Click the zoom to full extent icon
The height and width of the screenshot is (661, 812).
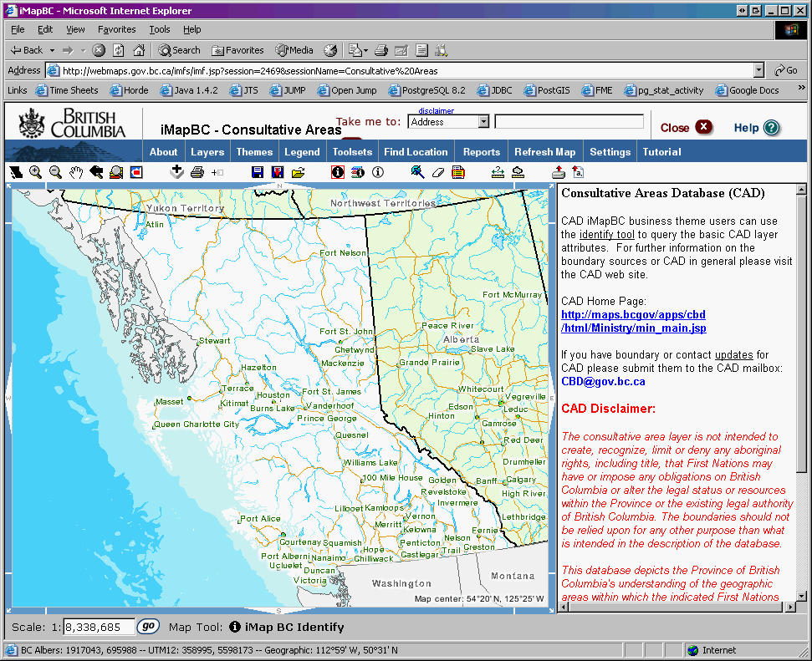pos(116,172)
